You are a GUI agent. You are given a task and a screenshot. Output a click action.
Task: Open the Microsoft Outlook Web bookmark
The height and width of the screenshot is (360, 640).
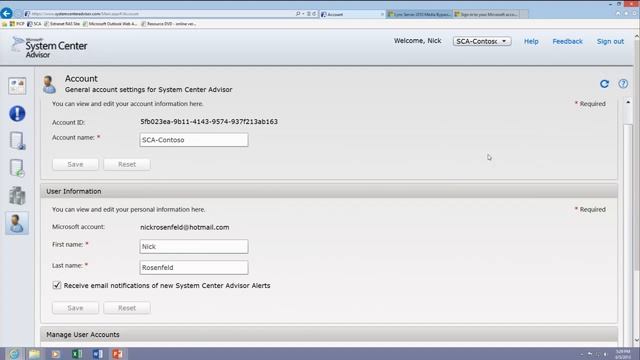click(110, 24)
